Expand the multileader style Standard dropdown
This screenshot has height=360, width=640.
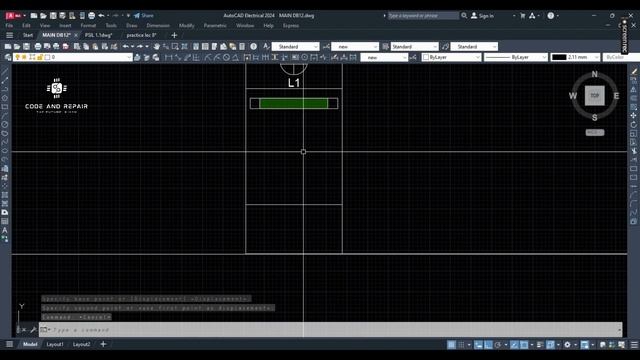(x=494, y=47)
